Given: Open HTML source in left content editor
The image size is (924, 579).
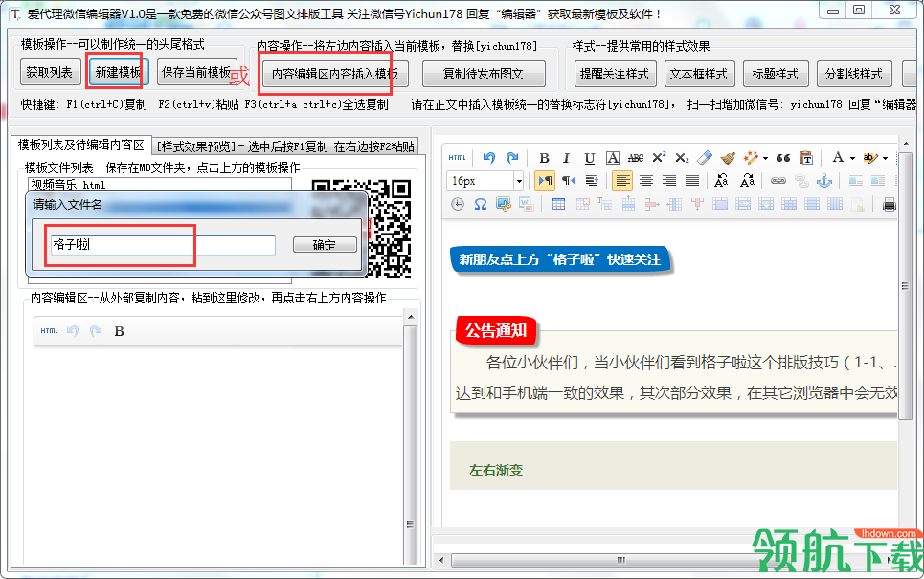Looking at the screenshot, I should [x=49, y=331].
